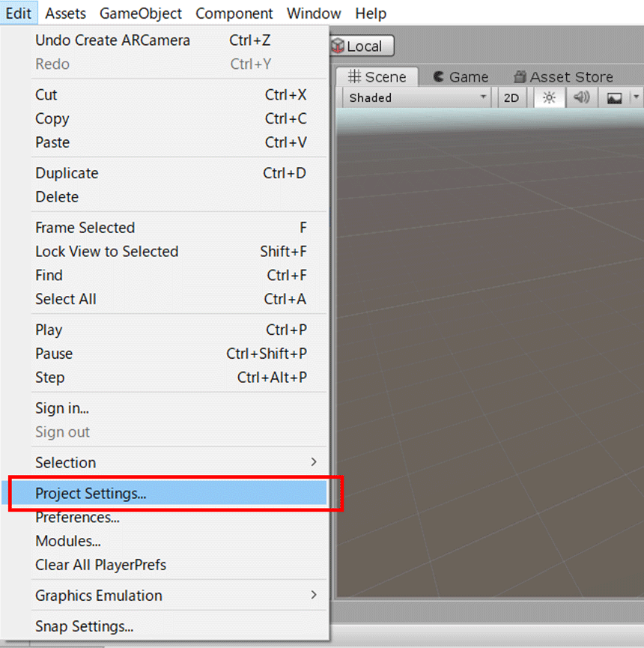Open the scene effects dropdown arrow
The image size is (644, 648).
point(637,98)
